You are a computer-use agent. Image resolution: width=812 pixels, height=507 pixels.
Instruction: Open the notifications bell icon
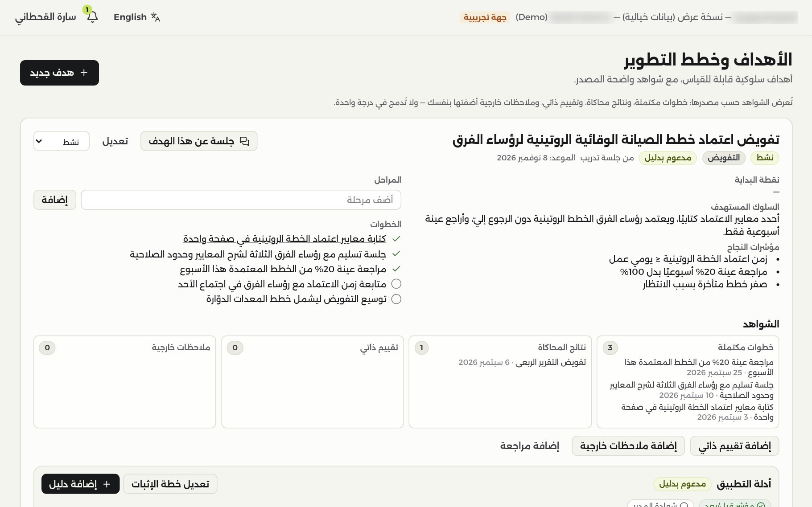[92, 17]
